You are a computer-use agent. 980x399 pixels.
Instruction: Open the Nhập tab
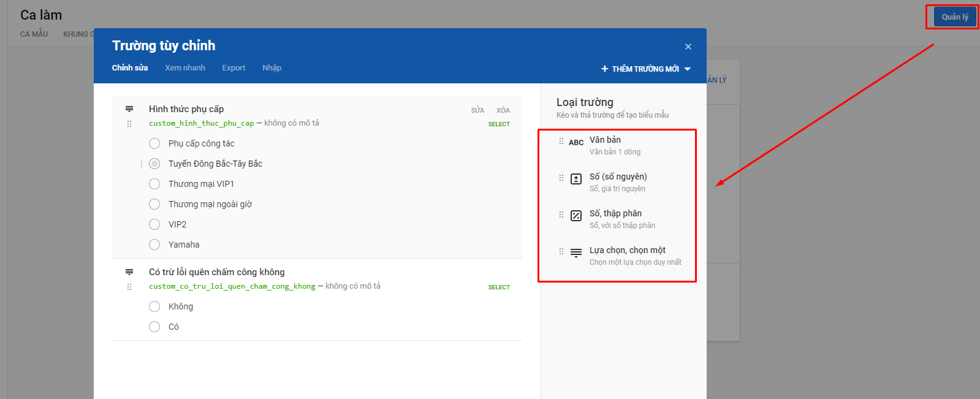pos(272,68)
